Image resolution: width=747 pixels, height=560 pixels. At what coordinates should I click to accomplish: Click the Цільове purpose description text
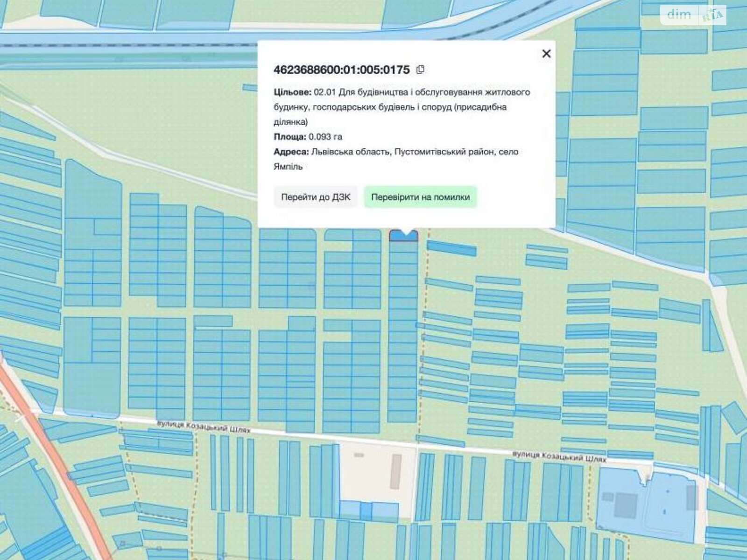point(402,107)
